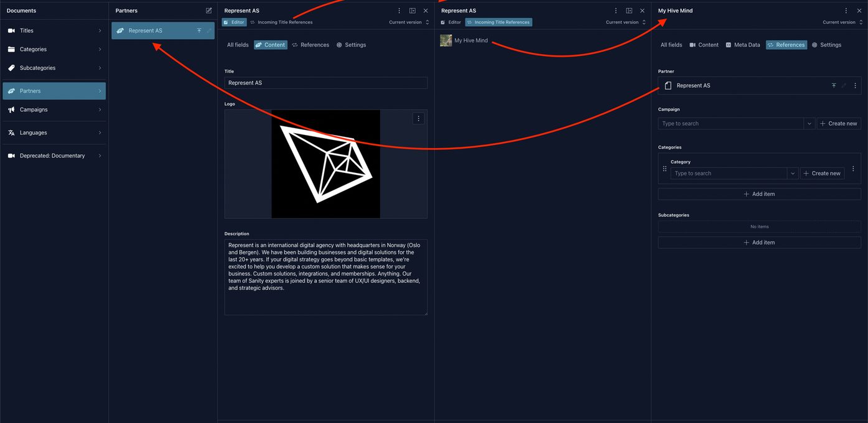Create new Category reference
This screenshot has height=423, width=868.
(822, 174)
